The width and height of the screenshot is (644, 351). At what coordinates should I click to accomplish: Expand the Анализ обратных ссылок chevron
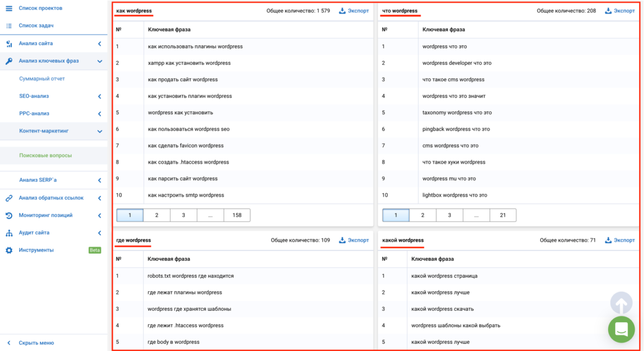tap(100, 198)
